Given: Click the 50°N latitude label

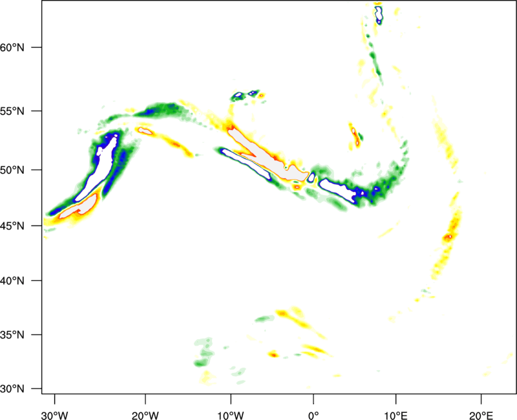Looking at the screenshot, I should (x=12, y=170).
